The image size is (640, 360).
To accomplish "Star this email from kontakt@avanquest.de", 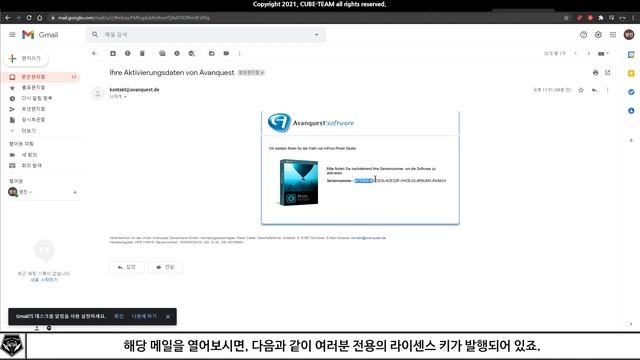I will pos(581,90).
